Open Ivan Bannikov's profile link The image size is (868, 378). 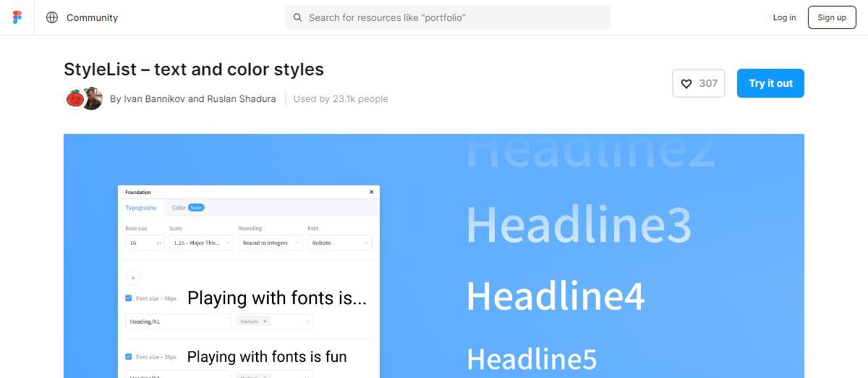click(154, 98)
